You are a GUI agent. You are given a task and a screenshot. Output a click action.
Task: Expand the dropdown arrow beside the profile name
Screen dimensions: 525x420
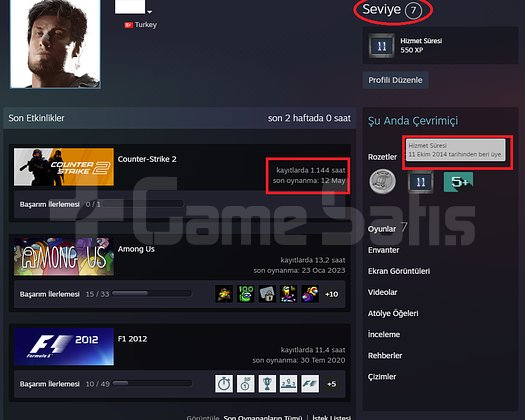coord(150,12)
